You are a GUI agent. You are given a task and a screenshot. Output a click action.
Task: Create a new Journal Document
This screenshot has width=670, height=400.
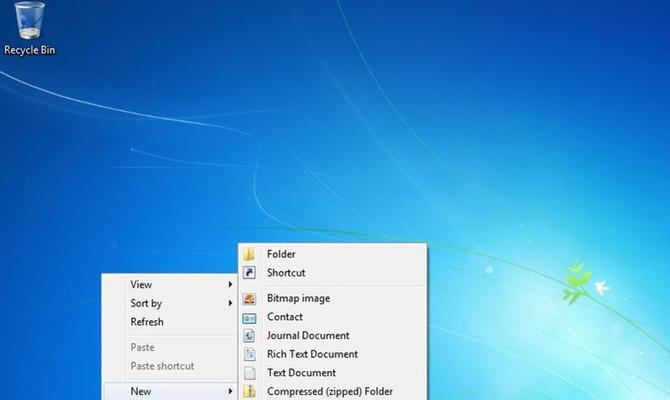(332, 335)
